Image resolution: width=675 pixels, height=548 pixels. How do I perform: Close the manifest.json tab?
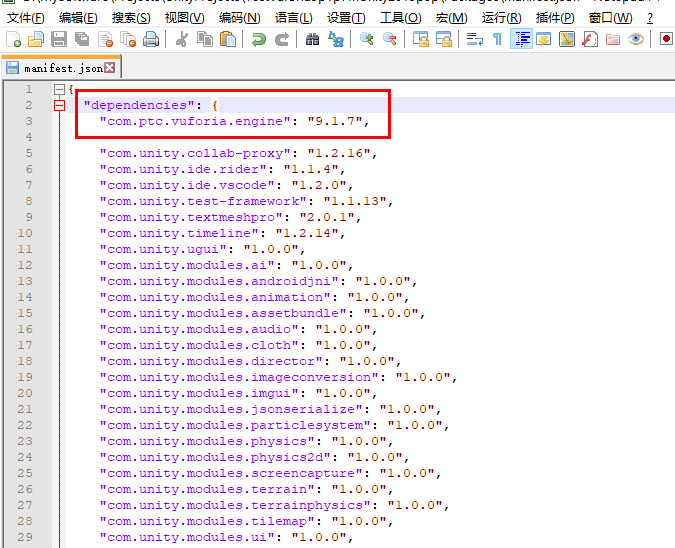110,68
